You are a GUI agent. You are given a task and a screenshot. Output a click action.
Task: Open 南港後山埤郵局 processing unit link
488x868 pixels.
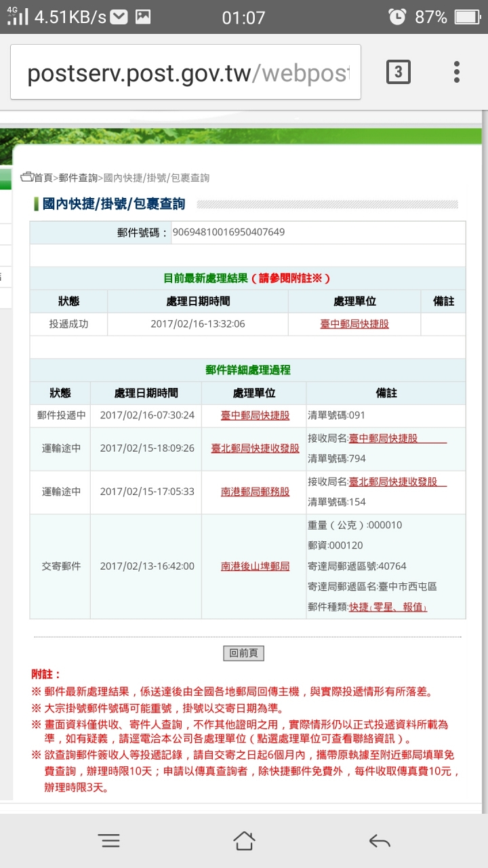click(x=255, y=566)
